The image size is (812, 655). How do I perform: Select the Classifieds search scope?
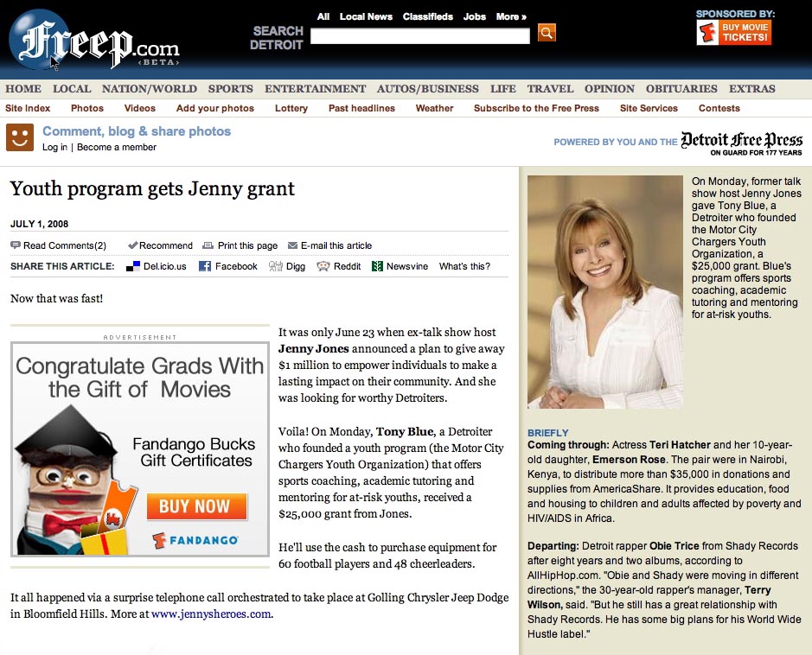428,16
